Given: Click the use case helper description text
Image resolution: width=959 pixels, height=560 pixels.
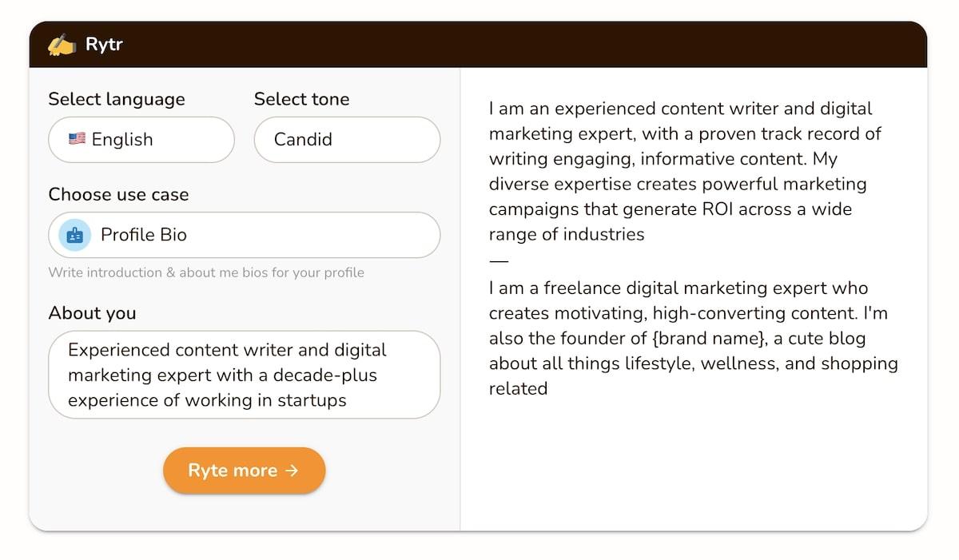Looking at the screenshot, I should pos(206,272).
